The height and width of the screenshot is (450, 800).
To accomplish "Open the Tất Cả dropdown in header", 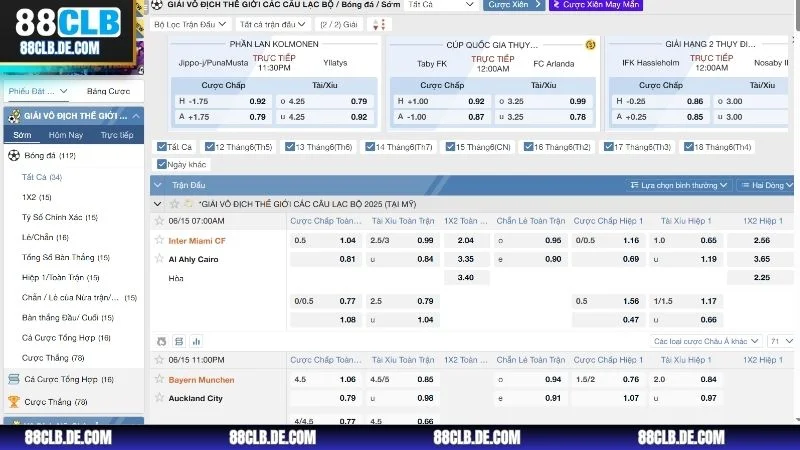I will click(x=441, y=5).
